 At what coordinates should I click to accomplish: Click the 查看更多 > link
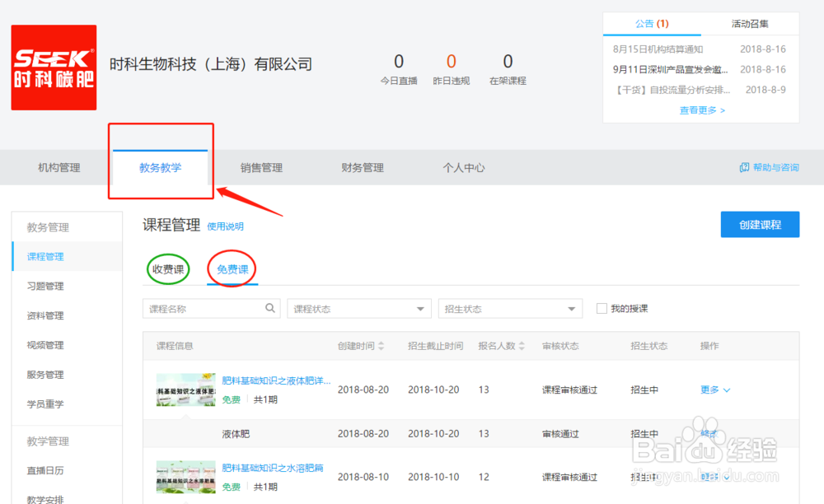[x=702, y=110]
